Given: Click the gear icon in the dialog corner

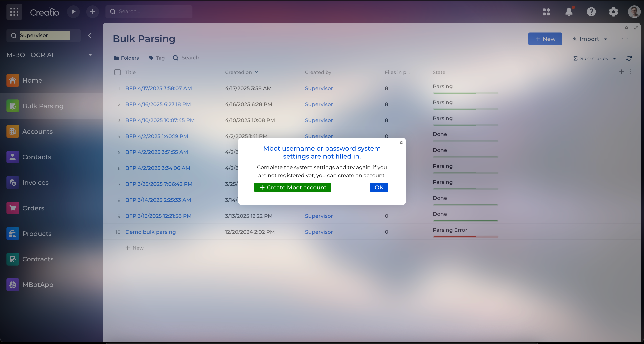Looking at the screenshot, I should coord(401,143).
